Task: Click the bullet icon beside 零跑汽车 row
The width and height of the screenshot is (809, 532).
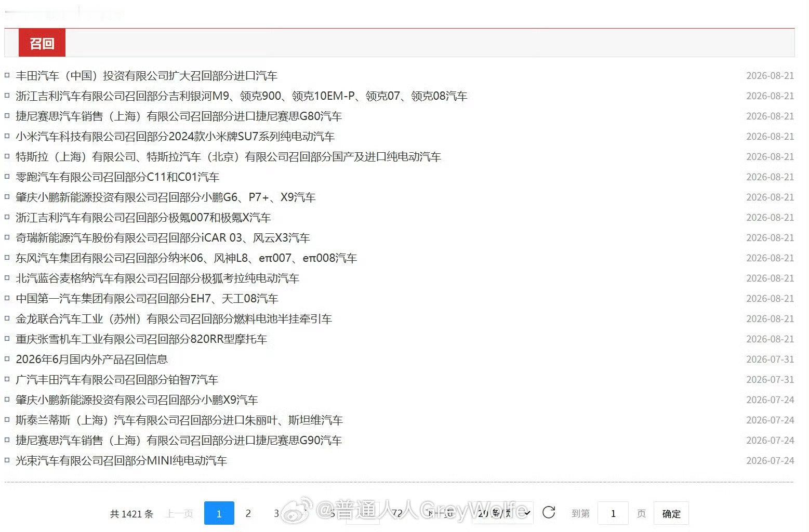Action: 7,177
